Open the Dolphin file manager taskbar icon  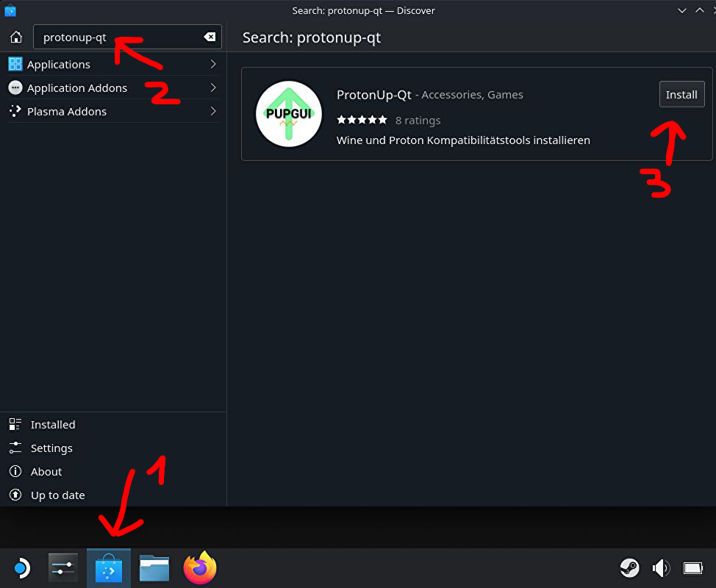pyautogui.click(x=154, y=568)
